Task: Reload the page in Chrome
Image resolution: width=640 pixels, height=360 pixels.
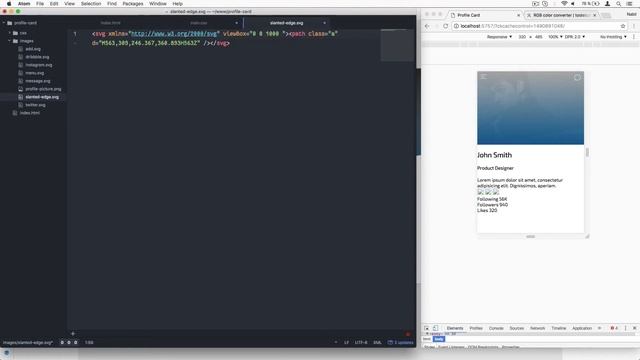Action: coord(445,26)
